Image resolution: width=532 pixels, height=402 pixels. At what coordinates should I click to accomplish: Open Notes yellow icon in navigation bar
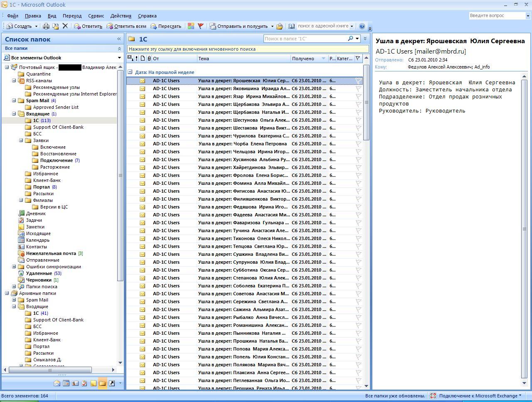tap(94, 383)
